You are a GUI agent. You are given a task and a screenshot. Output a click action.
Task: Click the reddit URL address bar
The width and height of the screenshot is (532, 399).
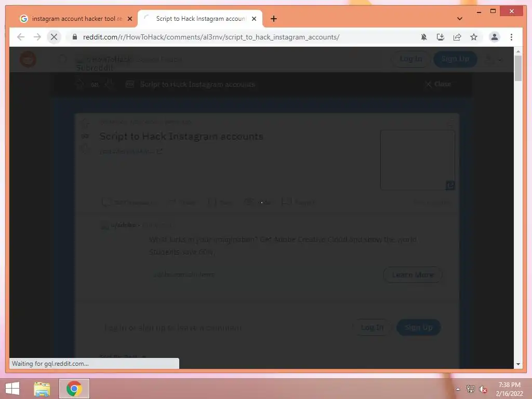click(x=211, y=37)
